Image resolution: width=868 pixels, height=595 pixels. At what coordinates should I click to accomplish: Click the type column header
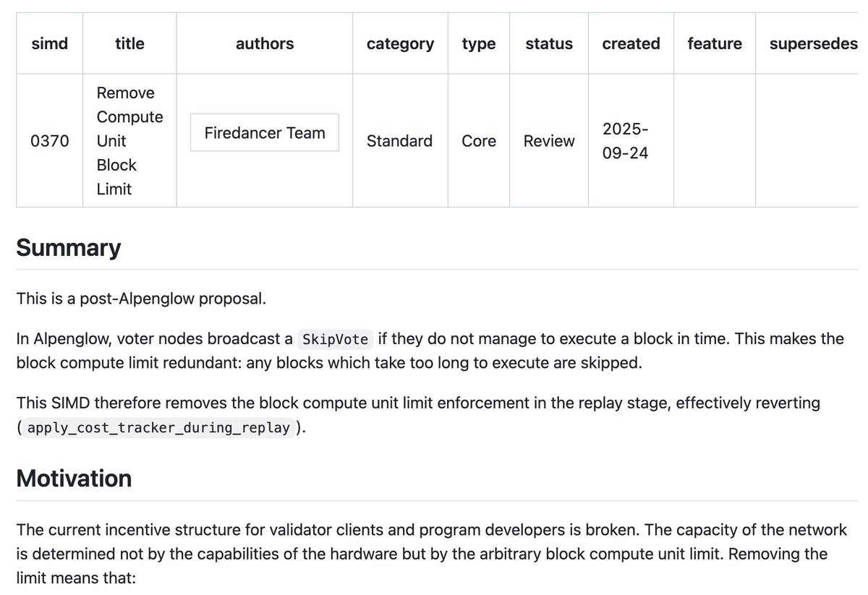pyautogui.click(x=479, y=43)
